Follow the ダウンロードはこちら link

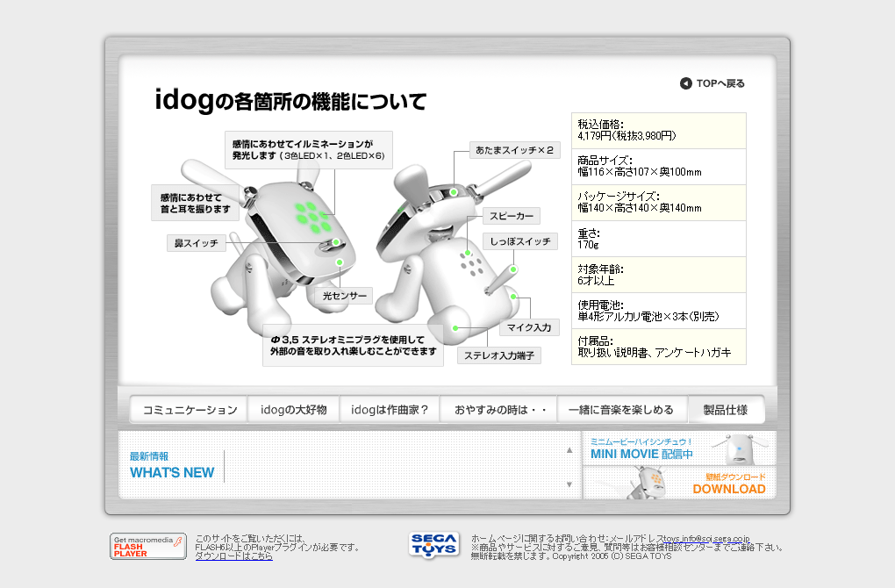click(x=234, y=556)
